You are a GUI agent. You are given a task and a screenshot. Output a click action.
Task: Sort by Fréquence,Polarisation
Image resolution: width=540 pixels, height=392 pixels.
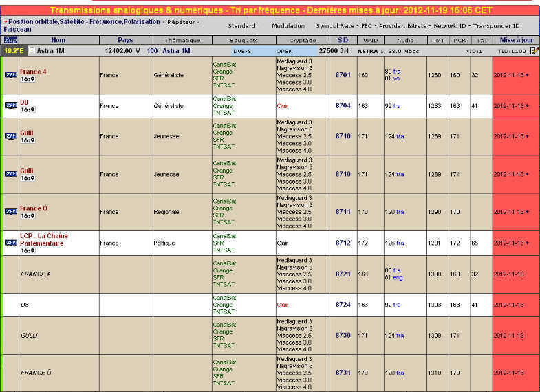[125, 22]
